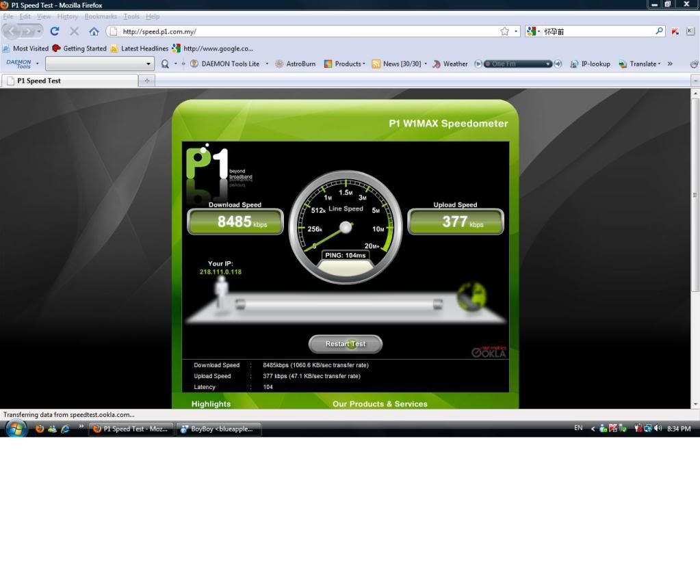
Task: Bookmark this page with the star icon
Action: click(x=504, y=31)
